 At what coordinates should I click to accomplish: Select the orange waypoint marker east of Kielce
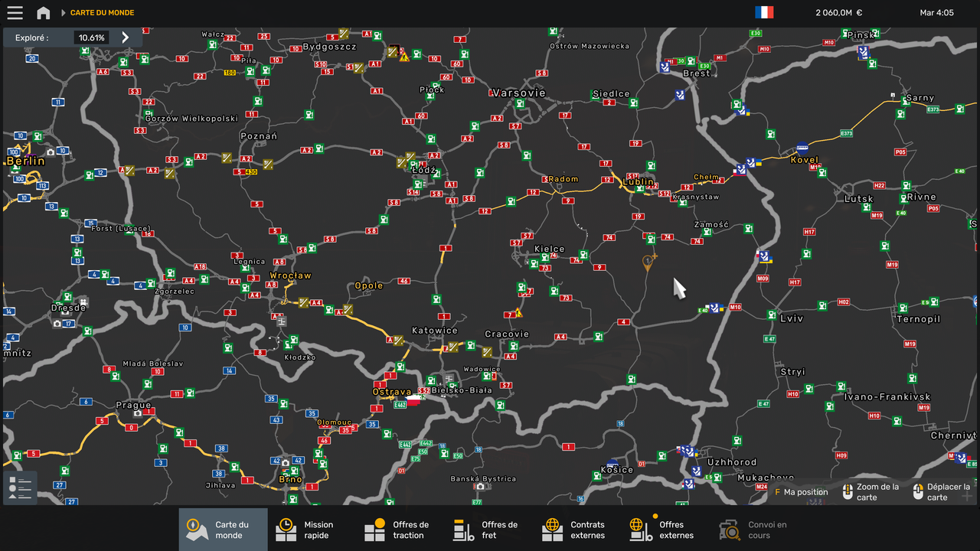click(648, 261)
